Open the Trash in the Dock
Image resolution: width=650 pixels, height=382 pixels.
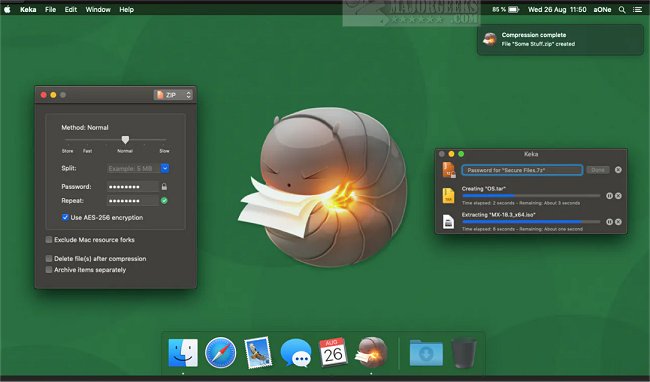tap(463, 353)
